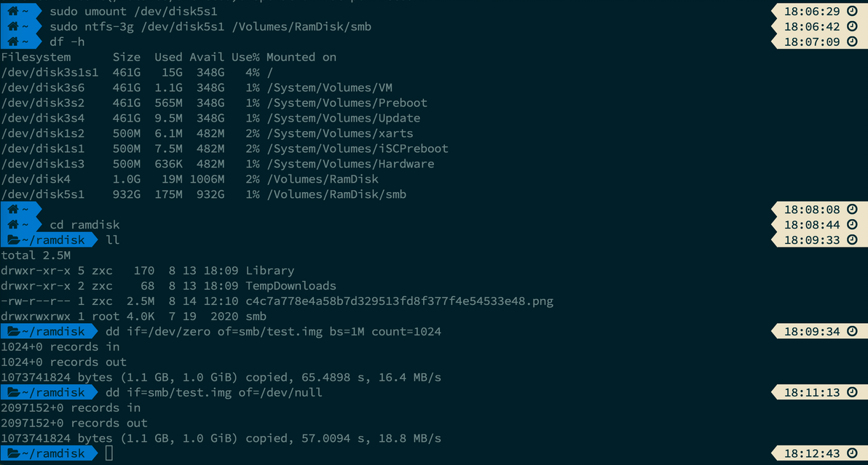868x465 pixels.
Task: Click the Filesystem column header
Action: 36,57
